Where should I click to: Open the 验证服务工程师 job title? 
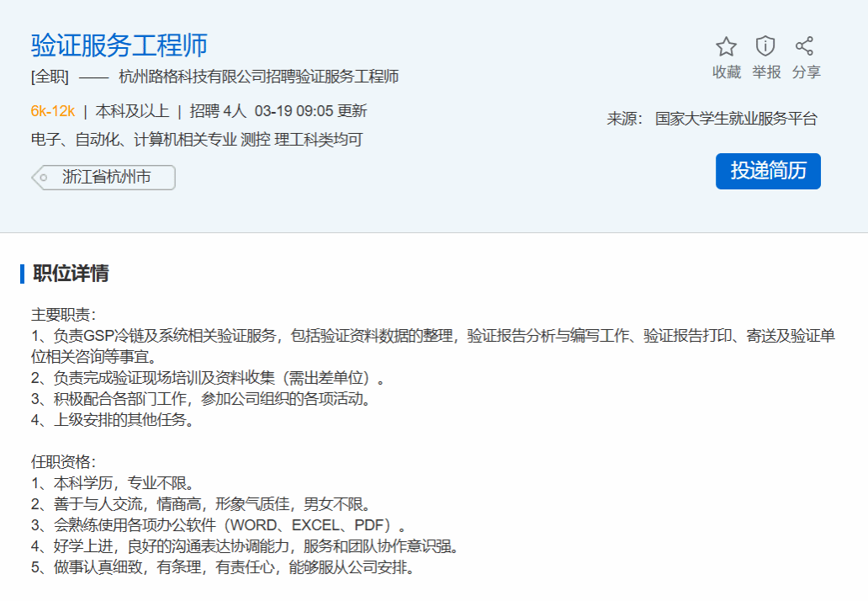click(119, 45)
